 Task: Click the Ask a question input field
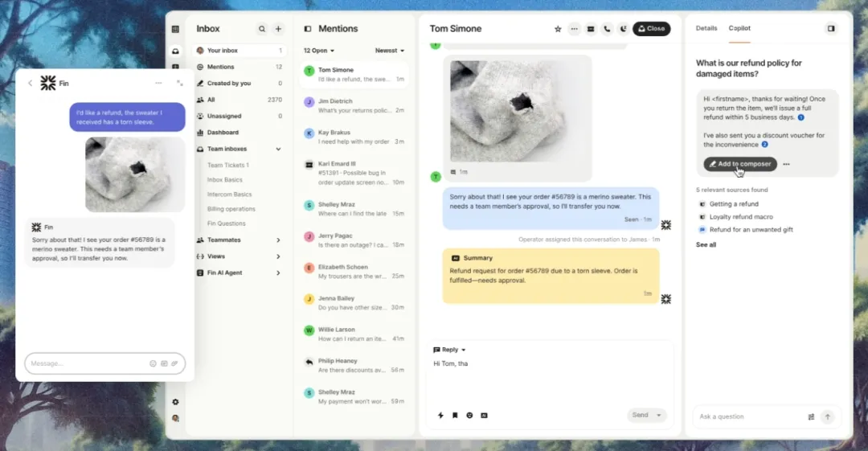[x=747, y=416]
